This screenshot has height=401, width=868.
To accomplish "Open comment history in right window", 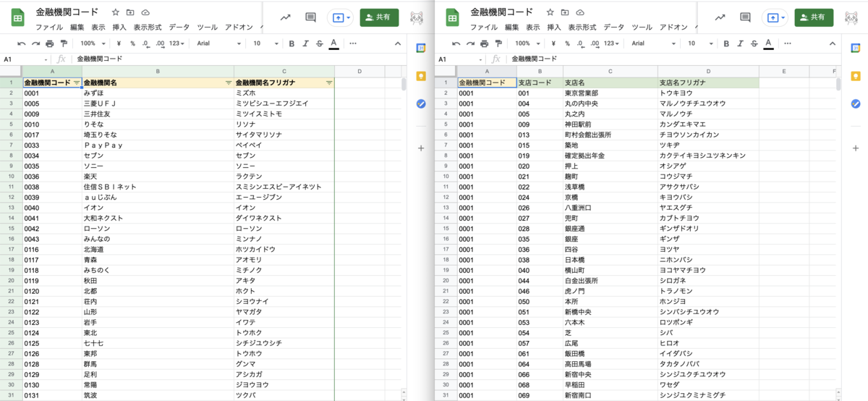I will point(745,17).
